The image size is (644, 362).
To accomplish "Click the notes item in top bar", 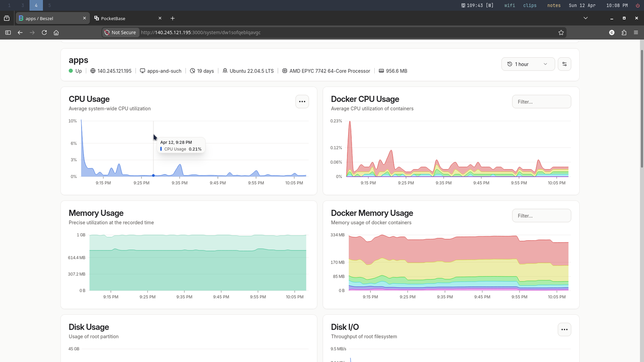I will [x=554, y=5].
